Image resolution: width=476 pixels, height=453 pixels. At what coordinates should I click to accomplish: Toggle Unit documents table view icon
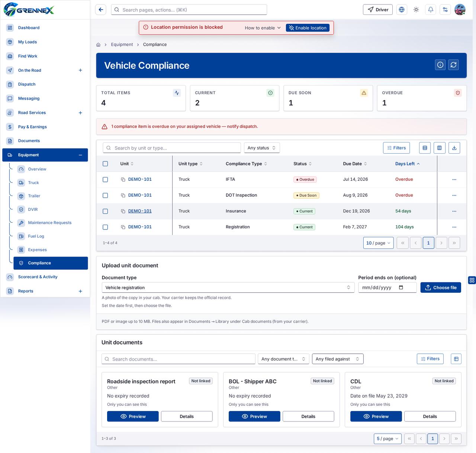click(x=456, y=359)
